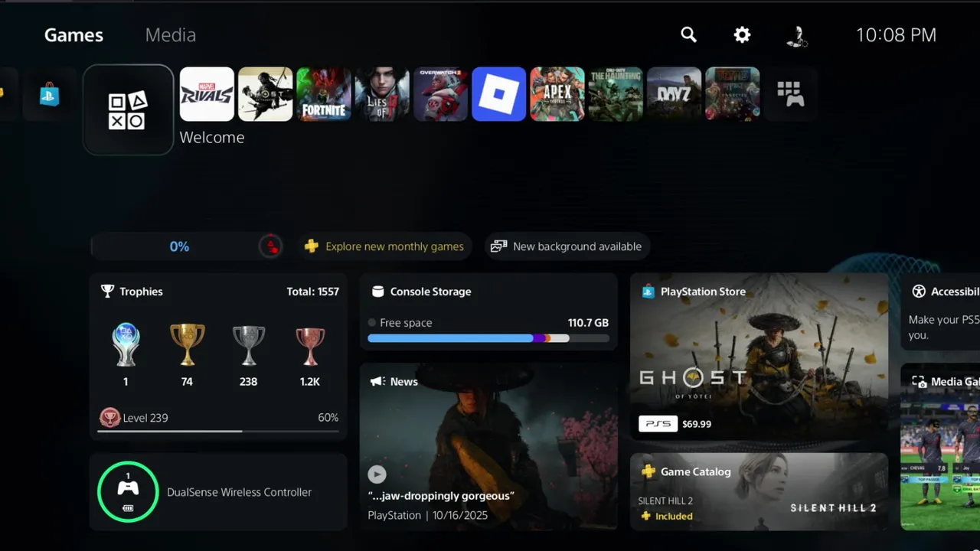Click the PlayStation | 10/16/2025 news caption

click(x=427, y=516)
